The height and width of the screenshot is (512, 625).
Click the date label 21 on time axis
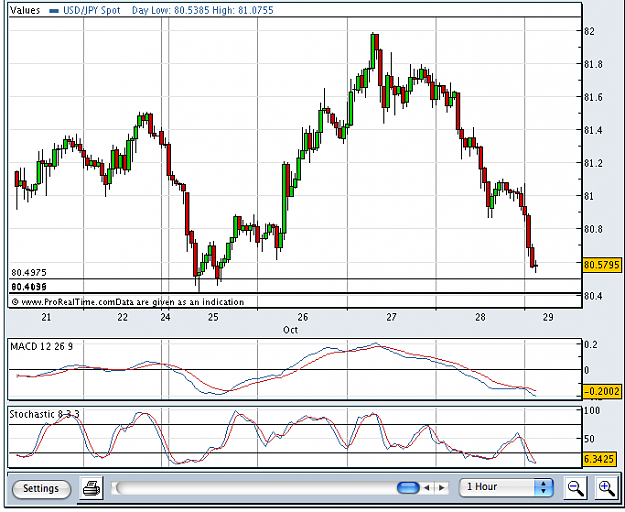46,317
